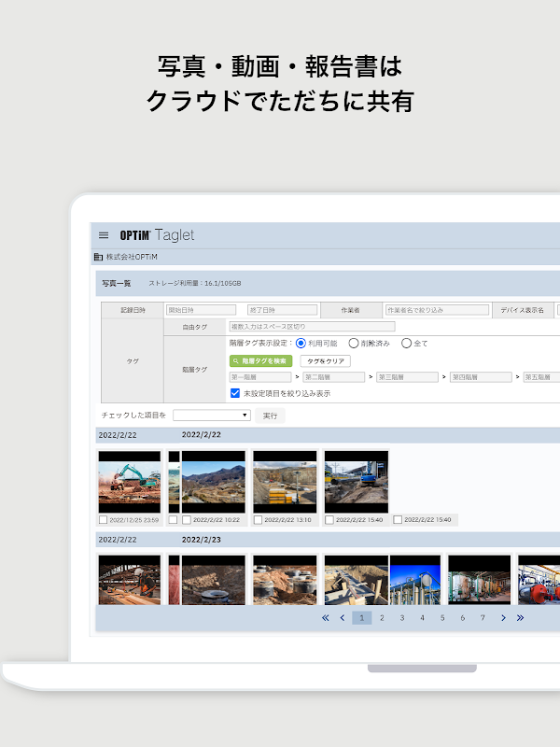
Task: Open page 2 in pagination
Action: tap(382, 617)
